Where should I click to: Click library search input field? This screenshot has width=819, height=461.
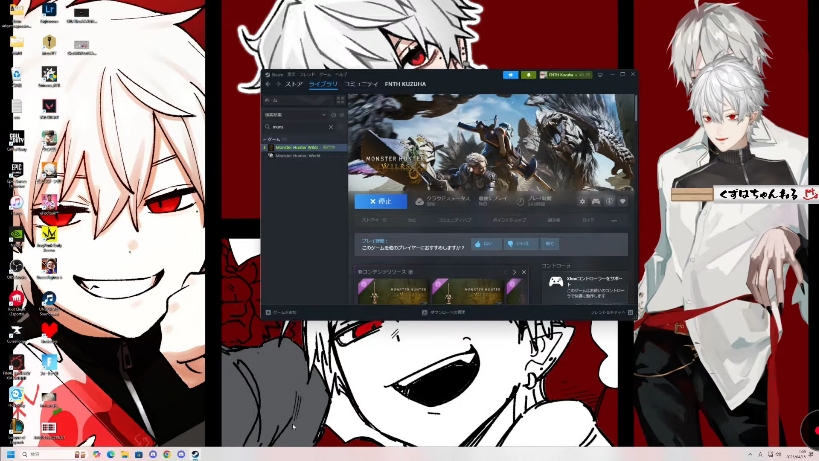(x=298, y=127)
